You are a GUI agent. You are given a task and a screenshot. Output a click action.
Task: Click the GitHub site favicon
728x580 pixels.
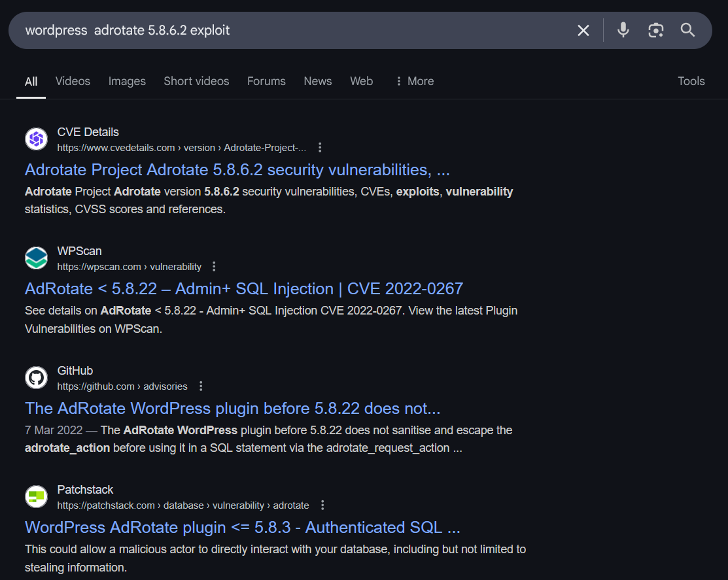tap(36, 378)
